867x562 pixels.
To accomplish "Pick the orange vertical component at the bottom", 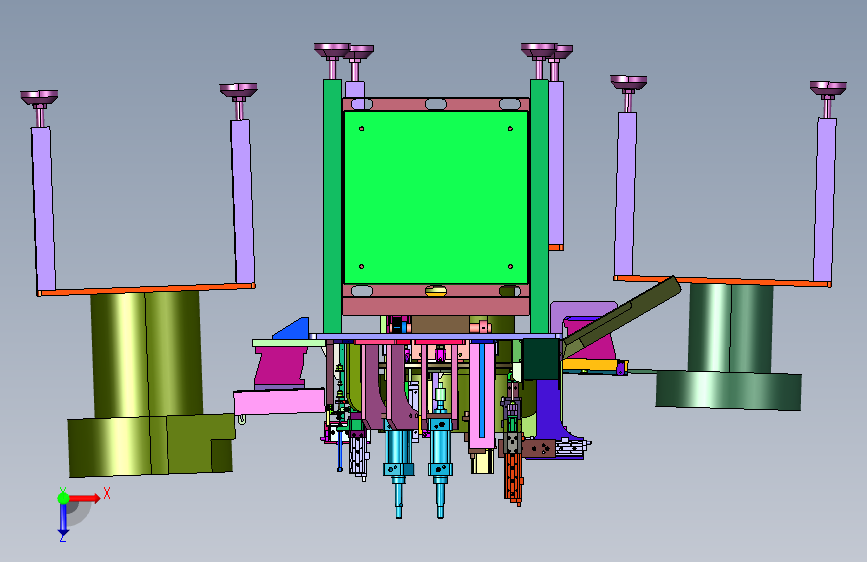I will 513,477.
